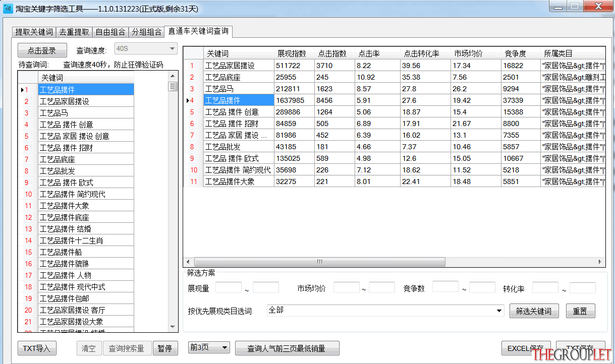Viewport: 615px width, 364px height.
Task: Sort by the 展现指数 column header
Action: 294,53
